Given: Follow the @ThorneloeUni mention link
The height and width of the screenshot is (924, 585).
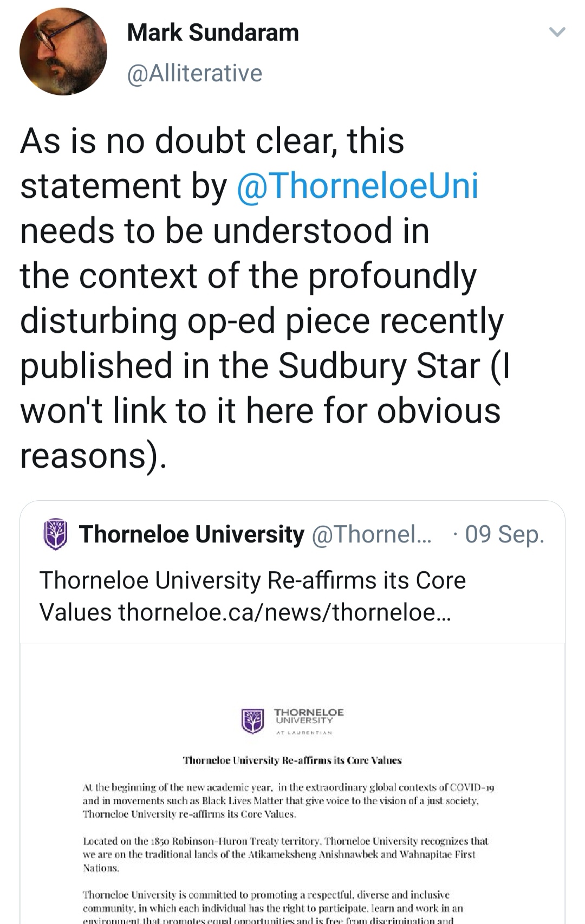Looking at the screenshot, I should coord(357,185).
